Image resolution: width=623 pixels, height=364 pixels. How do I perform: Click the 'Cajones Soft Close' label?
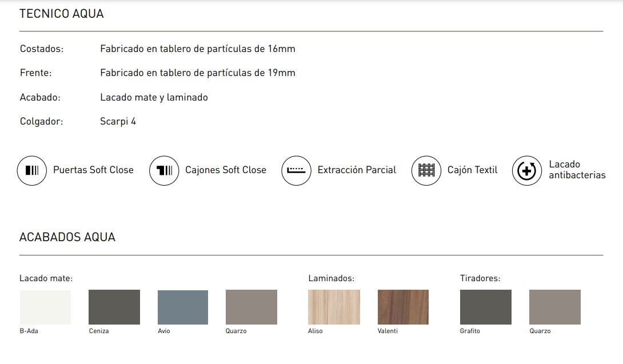coord(226,170)
